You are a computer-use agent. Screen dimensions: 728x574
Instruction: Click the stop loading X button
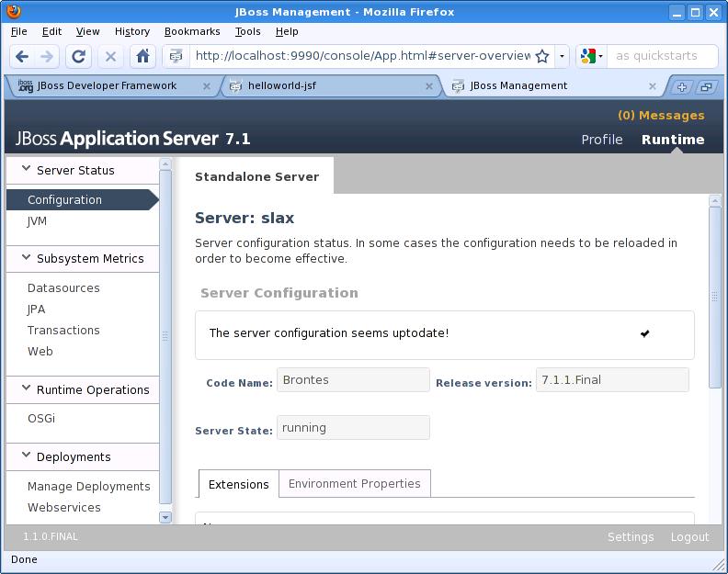point(110,57)
